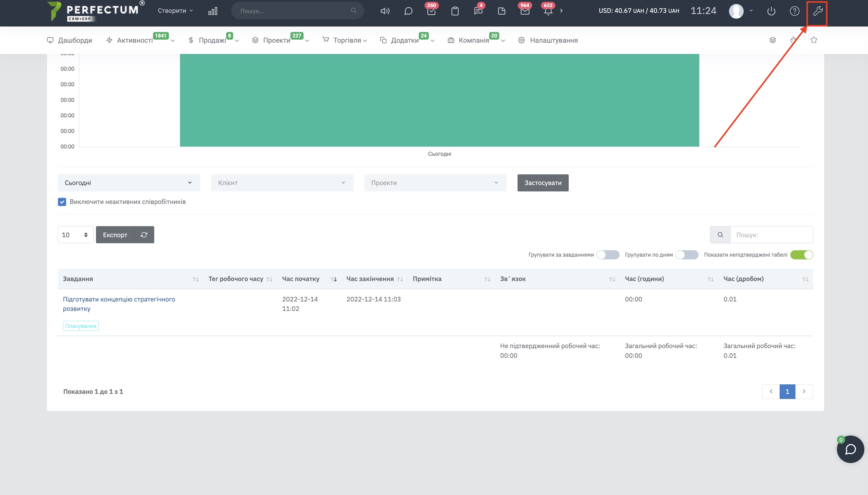Click the megaphone announcements icon
Viewport: 868px width, 495px height.
point(385,11)
